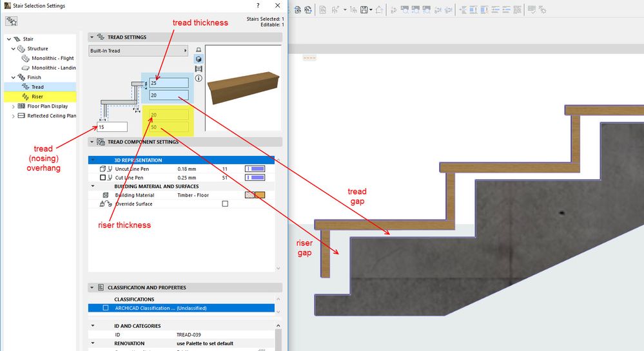Click the Timber - Floor material swatch
This screenshot has height=351, width=644.
(255, 195)
